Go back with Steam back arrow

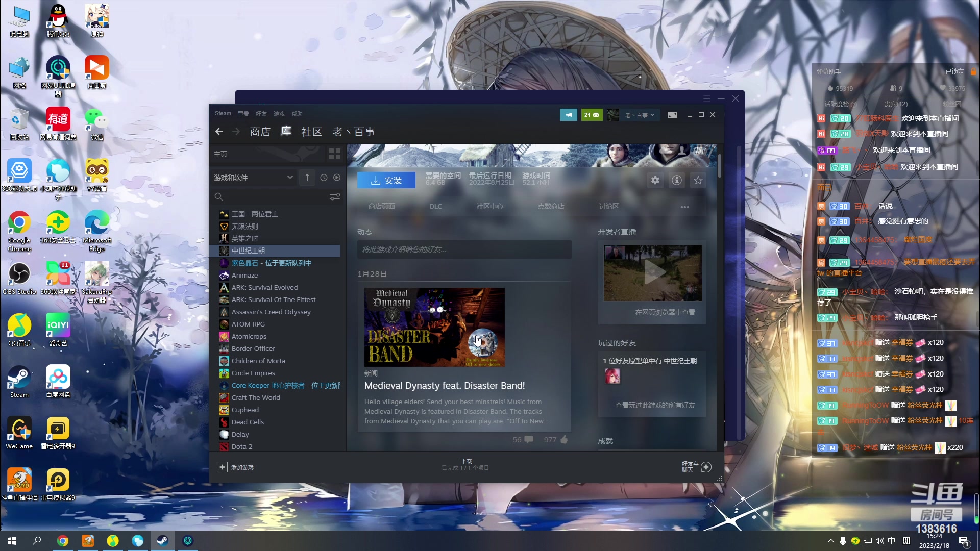219,132
